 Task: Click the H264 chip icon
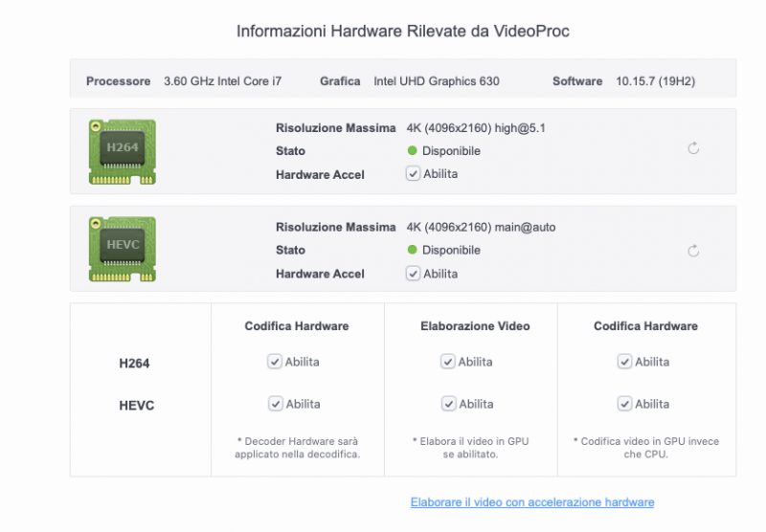[x=123, y=152]
